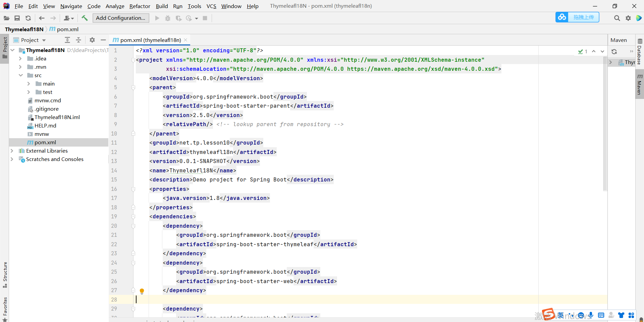Click the colorful plugin icon at toolbar end

tap(639, 18)
